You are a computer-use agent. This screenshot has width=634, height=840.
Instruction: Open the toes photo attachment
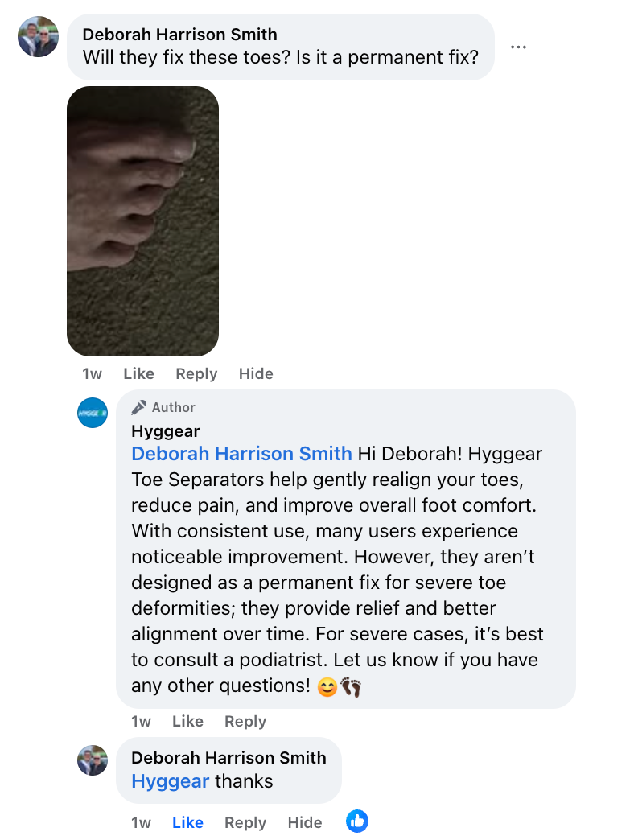[x=142, y=220]
